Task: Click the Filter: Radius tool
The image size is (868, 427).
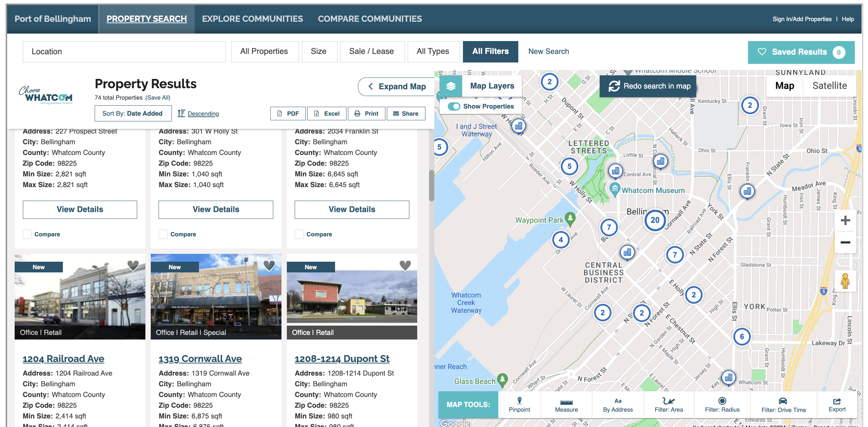Action: coord(722,405)
